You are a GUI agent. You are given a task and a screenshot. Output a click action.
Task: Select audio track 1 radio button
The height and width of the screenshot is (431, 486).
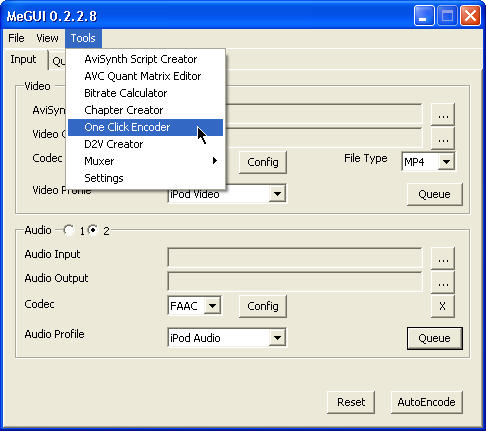69,230
